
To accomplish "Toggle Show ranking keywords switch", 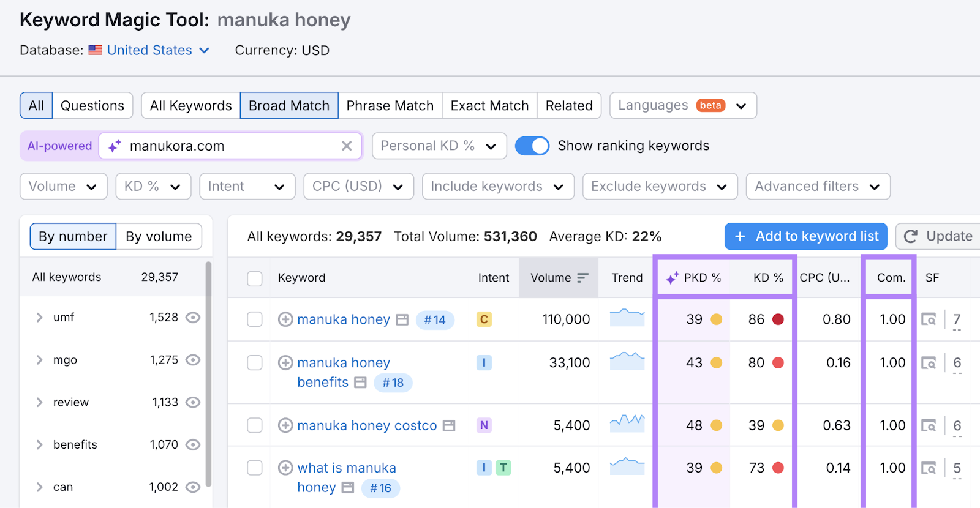I will click(532, 146).
